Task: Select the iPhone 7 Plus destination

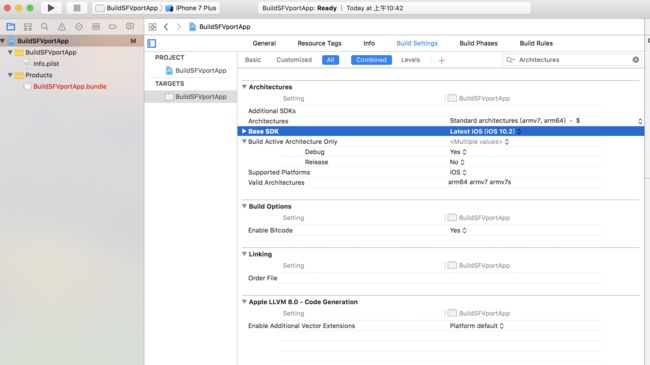Action: pos(192,8)
